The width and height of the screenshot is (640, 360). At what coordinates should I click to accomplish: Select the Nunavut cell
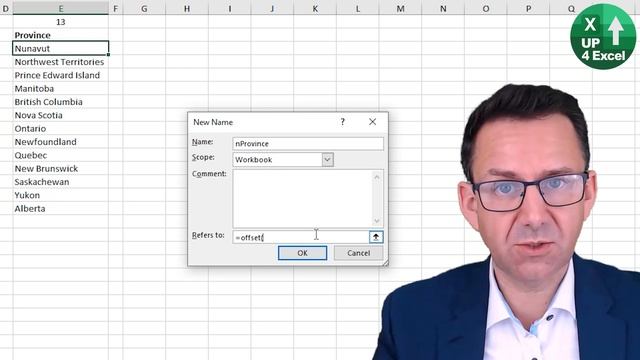(60, 48)
